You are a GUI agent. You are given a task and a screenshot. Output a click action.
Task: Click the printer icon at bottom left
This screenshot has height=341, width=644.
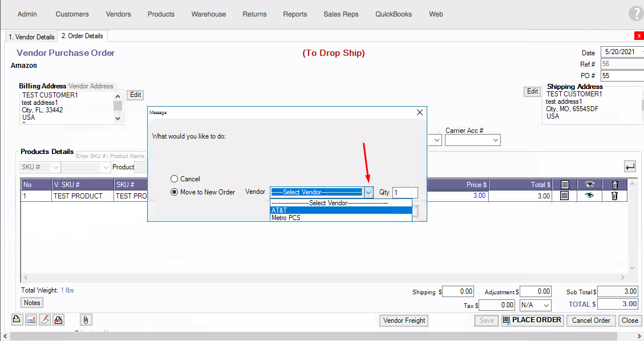(17, 320)
